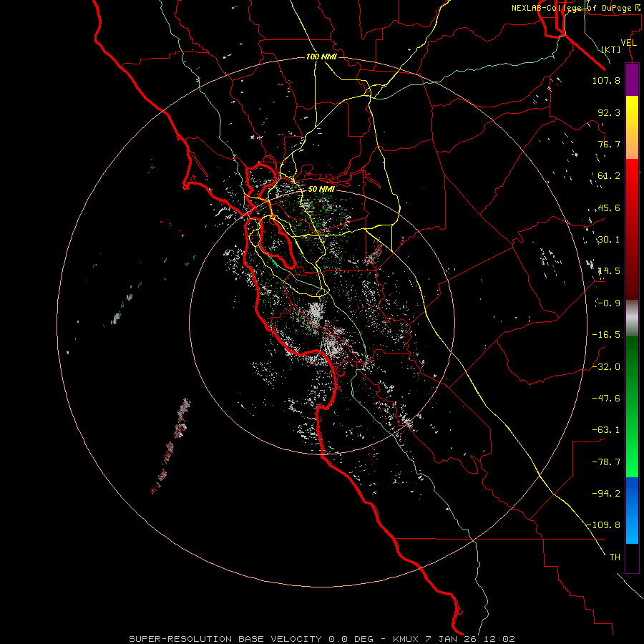
Task: Click the -94.2 scale value
Action: click(x=606, y=493)
